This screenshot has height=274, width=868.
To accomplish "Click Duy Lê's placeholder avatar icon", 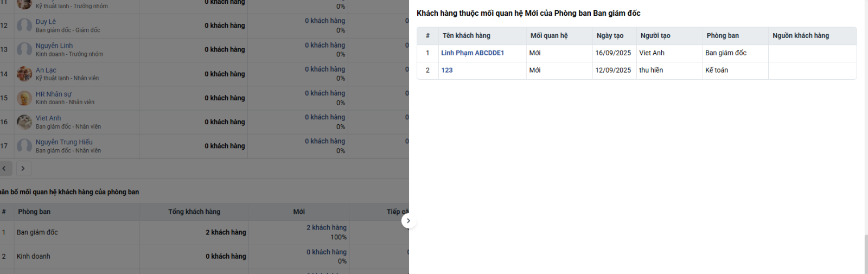I will coord(24,26).
